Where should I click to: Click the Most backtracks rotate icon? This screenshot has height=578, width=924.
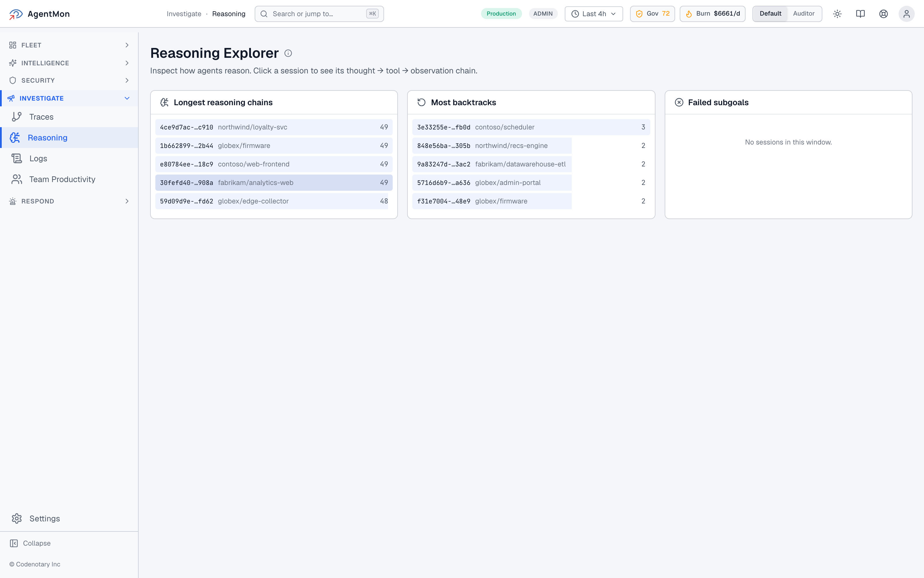[422, 102]
